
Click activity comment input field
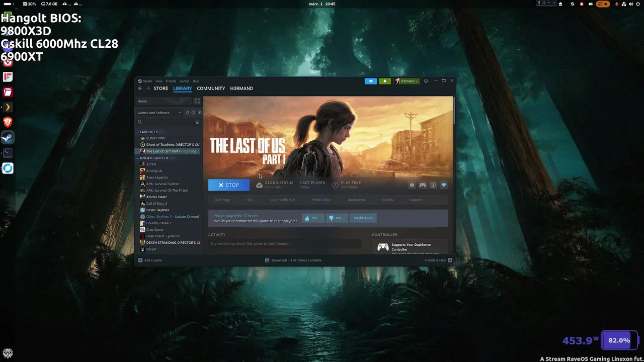coord(285,244)
